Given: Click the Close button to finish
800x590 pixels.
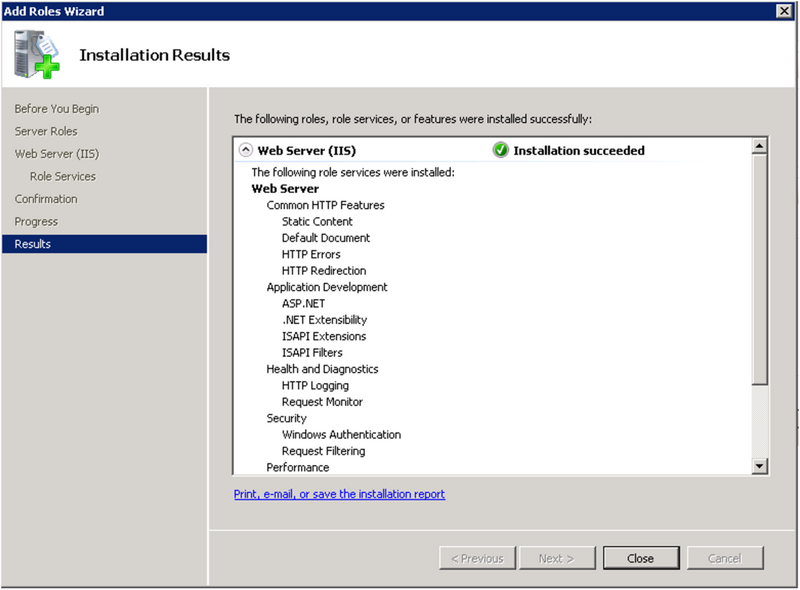Looking at the screenshot, I should [641, 558].
